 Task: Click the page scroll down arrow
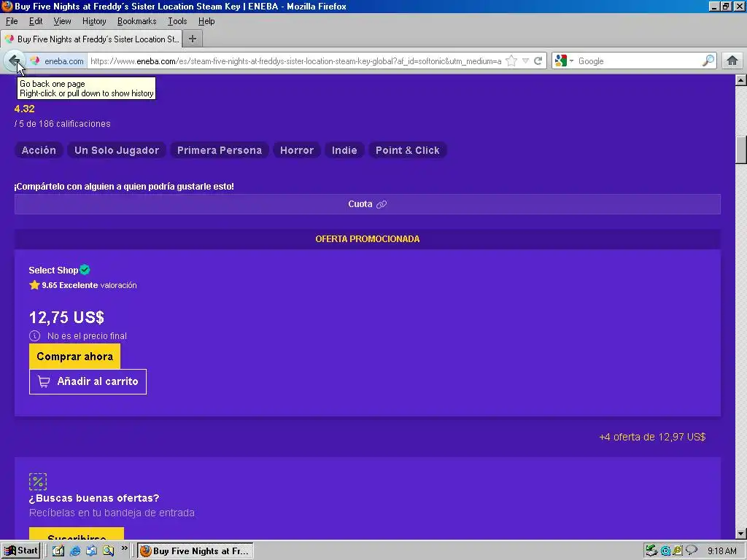741,533
